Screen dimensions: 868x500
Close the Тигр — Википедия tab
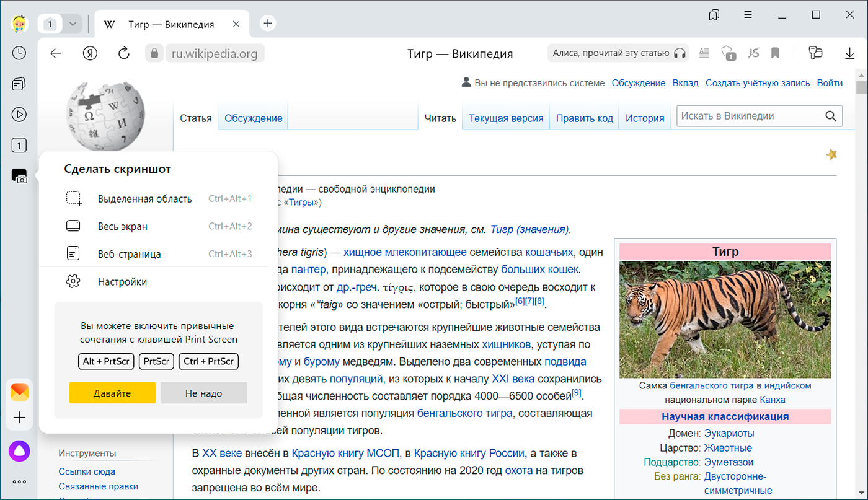(236, 24)
